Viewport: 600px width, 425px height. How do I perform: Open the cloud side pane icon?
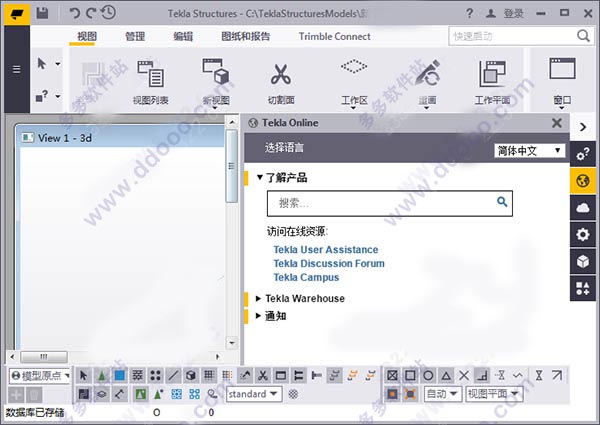click(583, 207)
